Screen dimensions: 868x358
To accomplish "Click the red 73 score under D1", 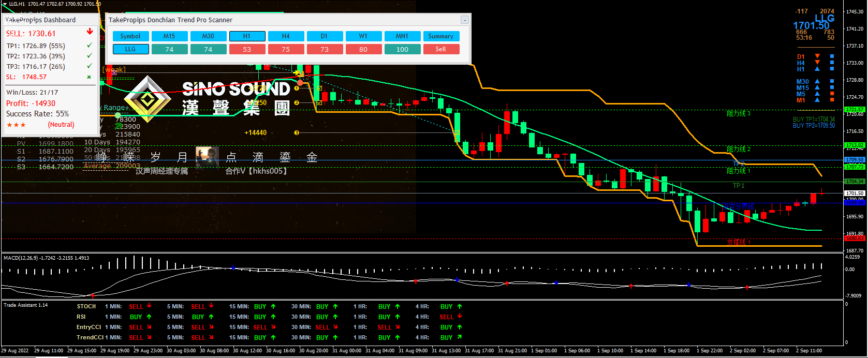I will tap(325, 49).
